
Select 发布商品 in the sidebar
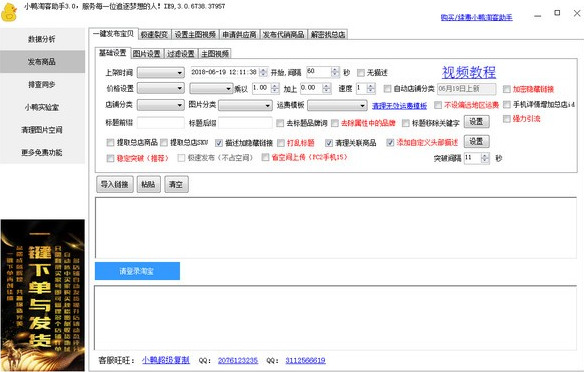(x=42, y=62)
